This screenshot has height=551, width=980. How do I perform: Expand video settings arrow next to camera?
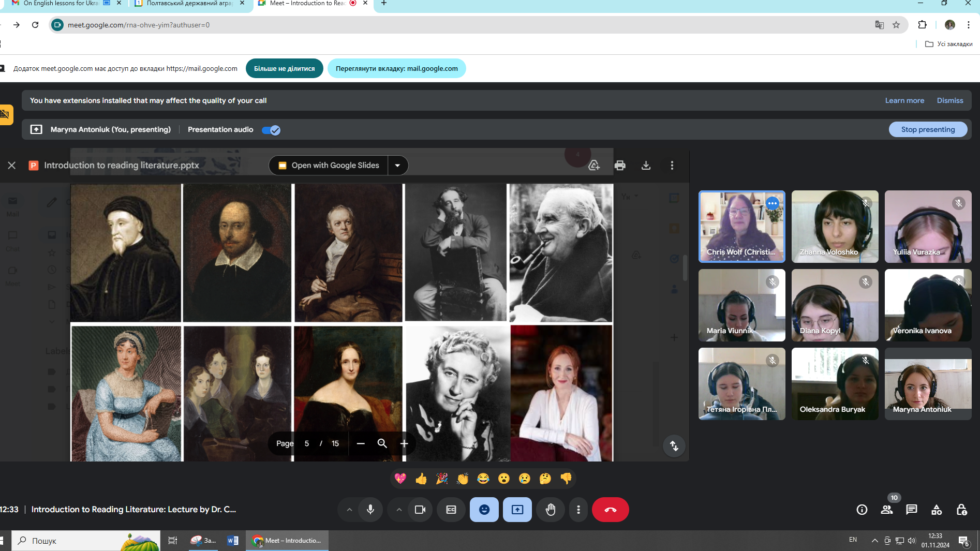pyautogui.click(x=399, y=510)
